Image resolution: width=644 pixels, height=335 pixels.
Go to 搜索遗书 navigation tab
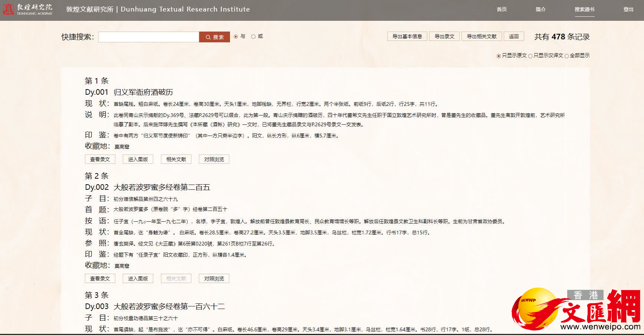coord(584,9)
